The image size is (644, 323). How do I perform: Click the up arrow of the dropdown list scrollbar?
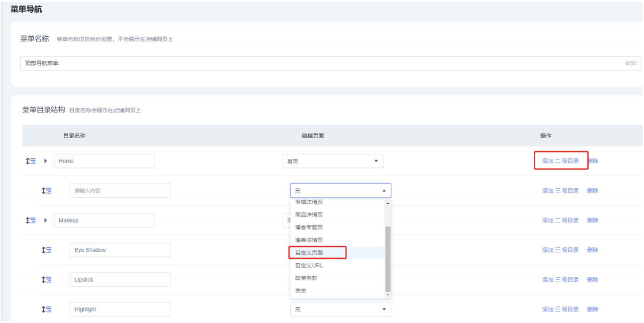[388, 203]
